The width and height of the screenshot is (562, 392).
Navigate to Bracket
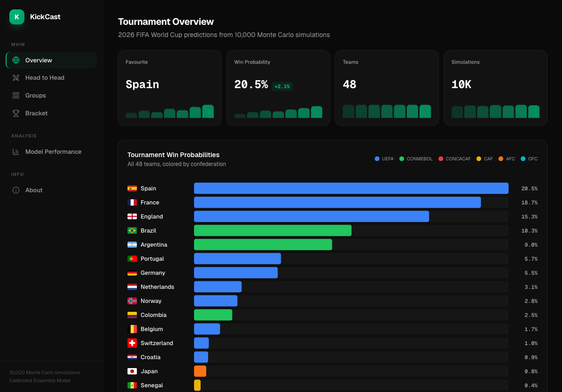52,113
